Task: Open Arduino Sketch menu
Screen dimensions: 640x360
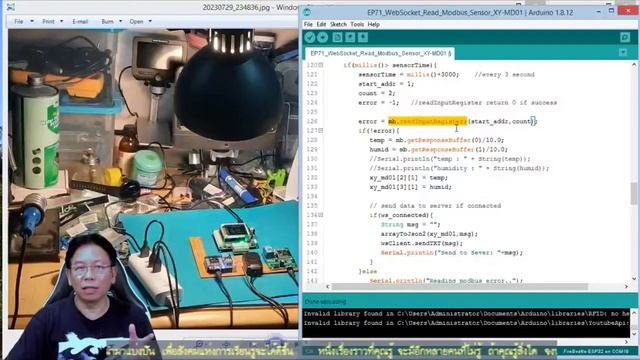Action: point(338,24)
